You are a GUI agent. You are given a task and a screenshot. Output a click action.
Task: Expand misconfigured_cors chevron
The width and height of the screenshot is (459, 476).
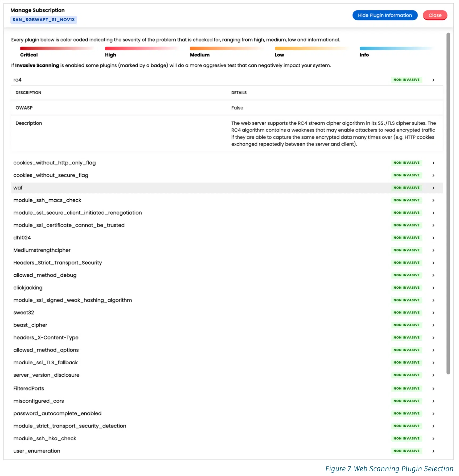pos(433,401)
